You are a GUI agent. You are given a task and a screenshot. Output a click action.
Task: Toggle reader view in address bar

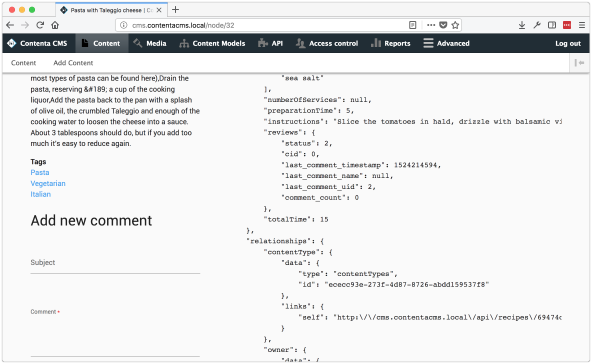pos(412,25)
